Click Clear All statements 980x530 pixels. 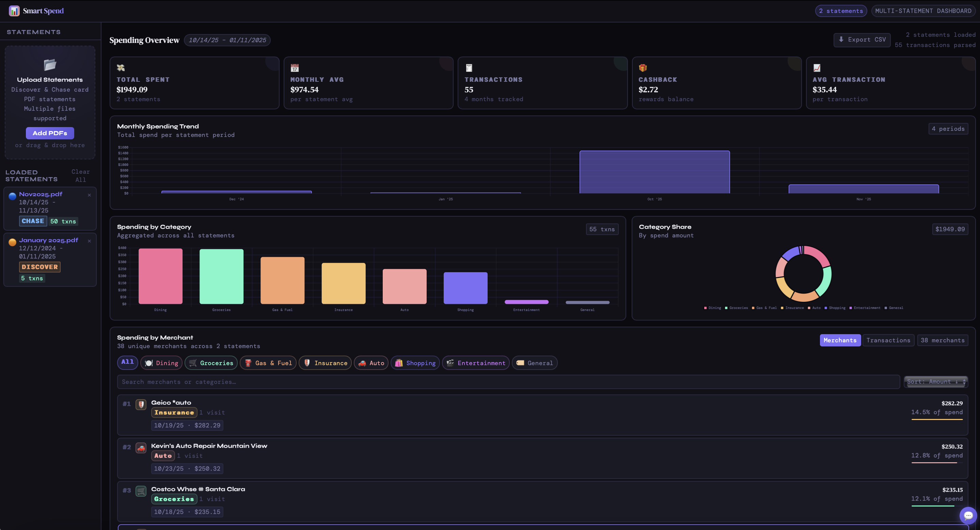click(81, 176)
